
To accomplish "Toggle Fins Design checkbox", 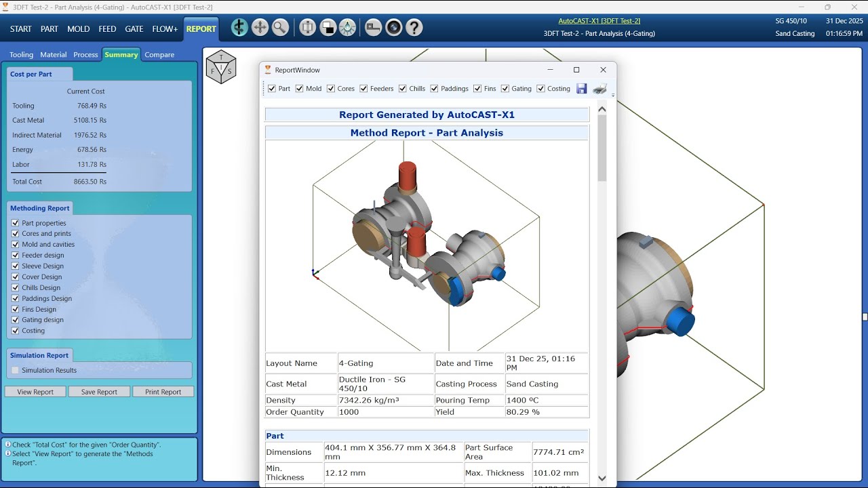I will click(x=16, y=310).
